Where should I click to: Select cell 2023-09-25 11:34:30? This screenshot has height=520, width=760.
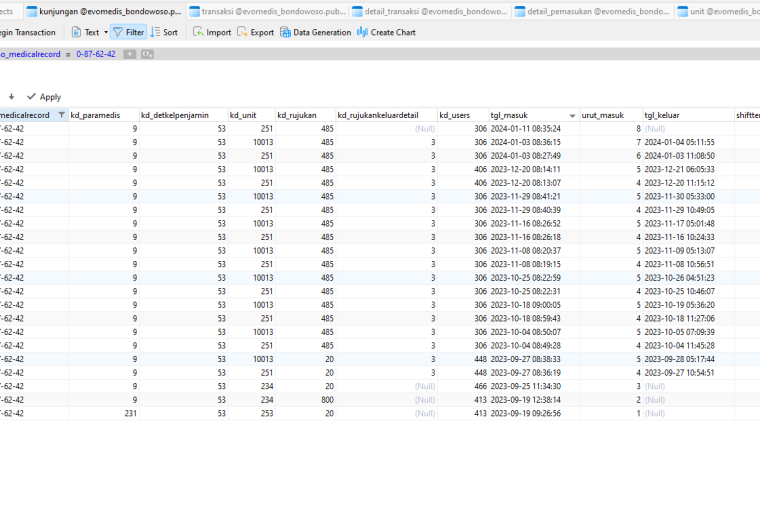[534, 387]
